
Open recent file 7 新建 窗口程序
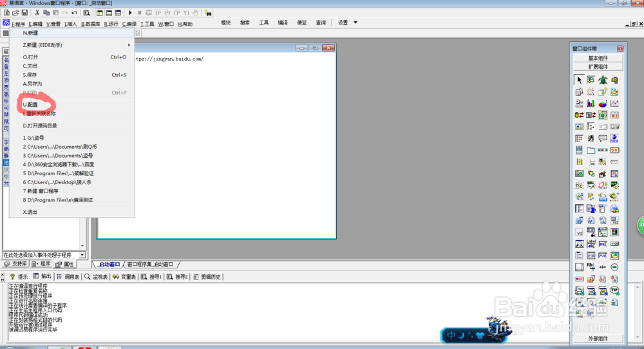coord(72,191)
